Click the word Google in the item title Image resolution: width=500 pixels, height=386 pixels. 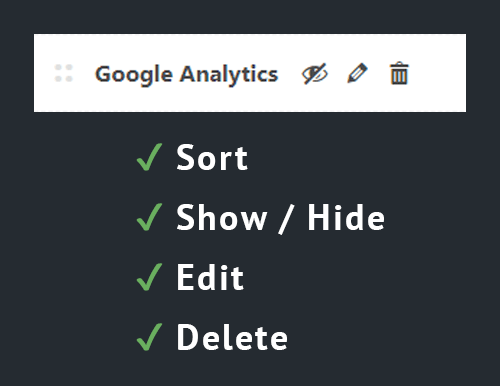134,75
